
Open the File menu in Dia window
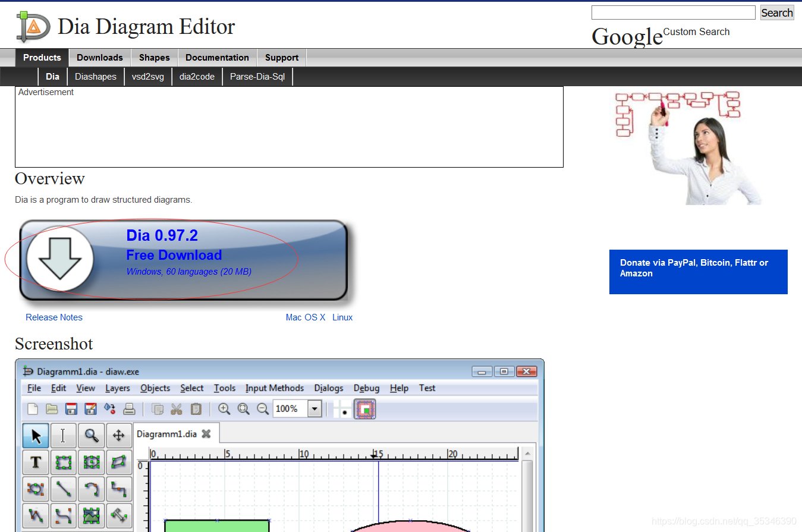point(34,388)
